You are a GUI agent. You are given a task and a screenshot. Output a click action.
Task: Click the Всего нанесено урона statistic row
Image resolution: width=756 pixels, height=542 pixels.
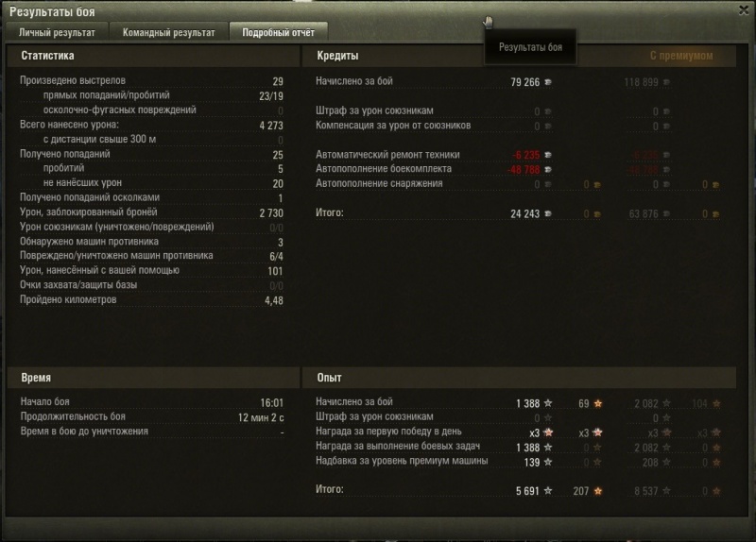click(151, 126)
